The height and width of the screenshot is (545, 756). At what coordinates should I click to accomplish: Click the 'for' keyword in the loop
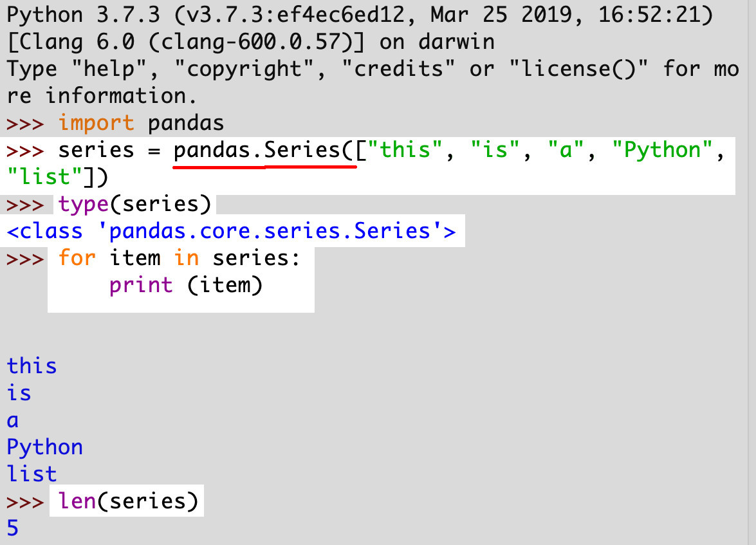tap(77, 258)
